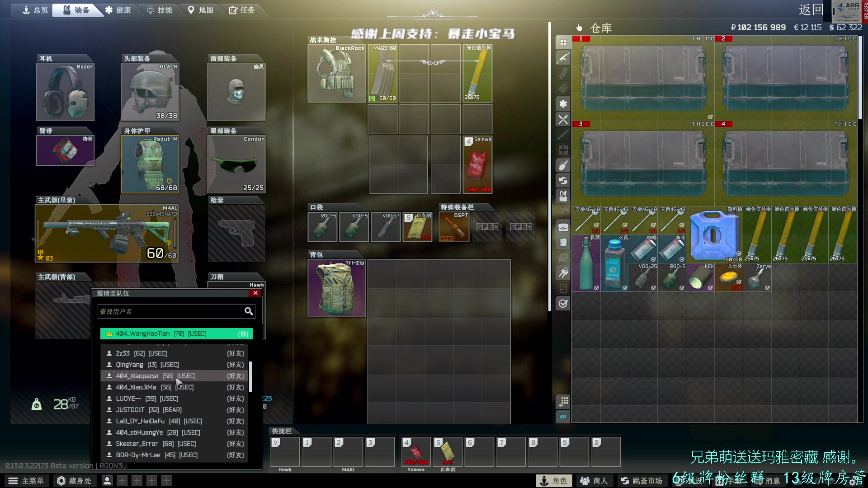Click the stash sort grid icon

(x=563, y=401)
